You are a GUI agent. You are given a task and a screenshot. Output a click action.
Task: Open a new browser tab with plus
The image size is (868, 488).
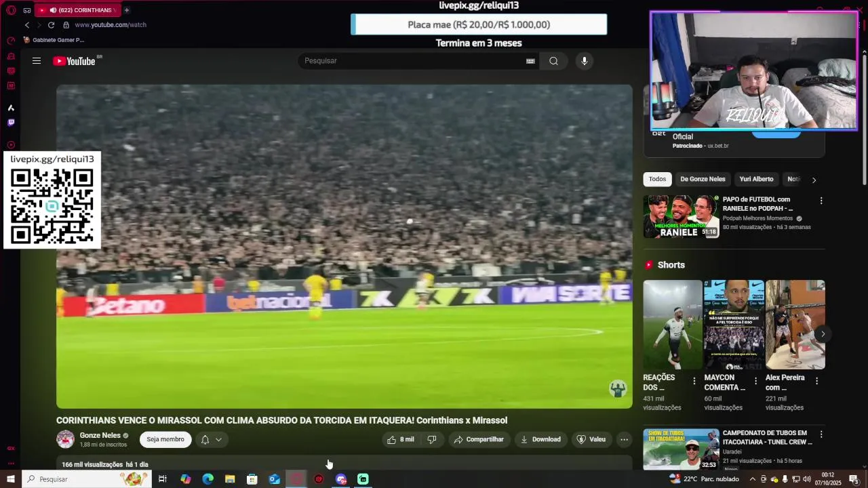pos(127,10)
